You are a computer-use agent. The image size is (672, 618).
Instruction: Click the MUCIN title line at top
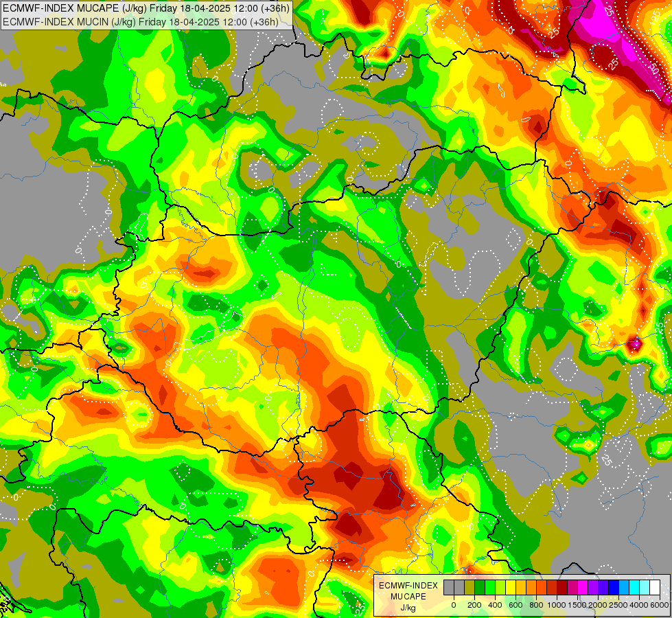(141, 22)
